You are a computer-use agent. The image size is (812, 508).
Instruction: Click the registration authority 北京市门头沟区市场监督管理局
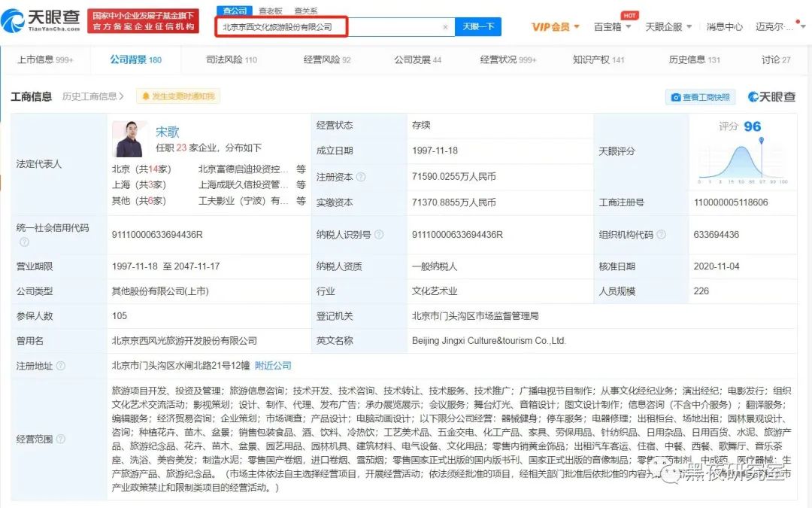pyautogui.click(x=475, y=315)
